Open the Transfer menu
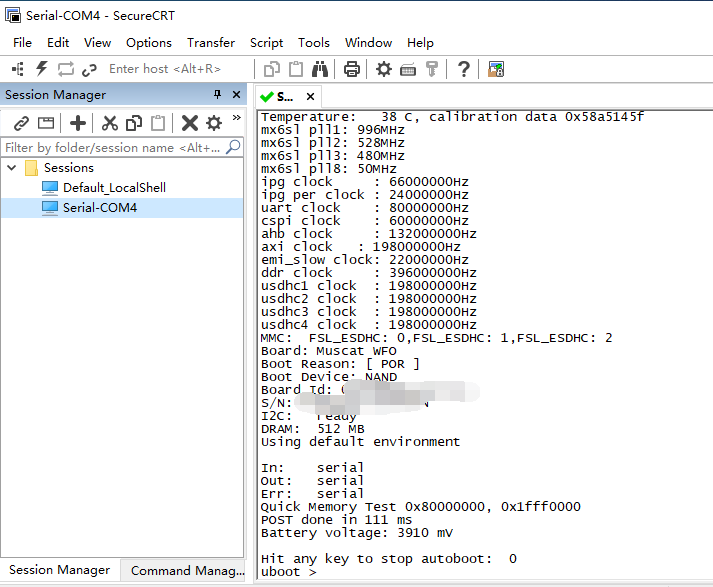 click(x=211, y=43)
